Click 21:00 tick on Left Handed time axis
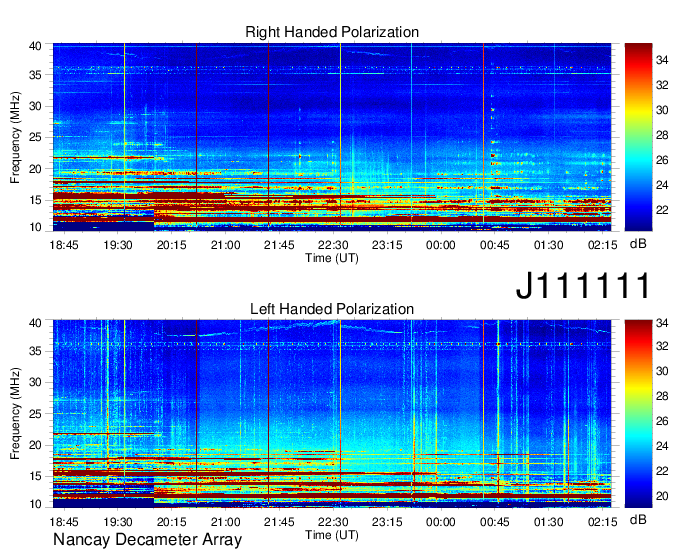This screenshot has width=680, height=552. pyautogui.click(x=226, y=522)
